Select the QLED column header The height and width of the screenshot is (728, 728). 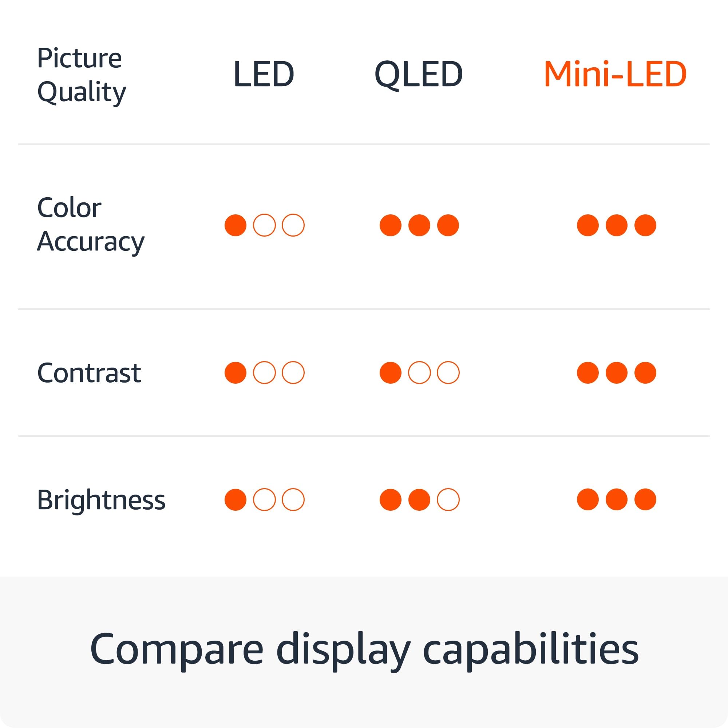point(419,75)
